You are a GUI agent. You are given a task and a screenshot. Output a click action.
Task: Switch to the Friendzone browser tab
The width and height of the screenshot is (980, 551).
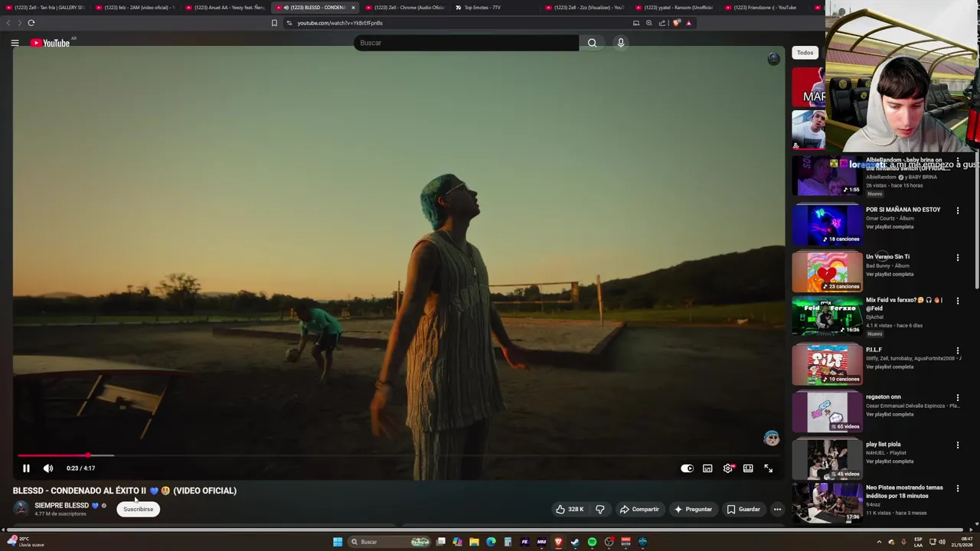[764, 8]
